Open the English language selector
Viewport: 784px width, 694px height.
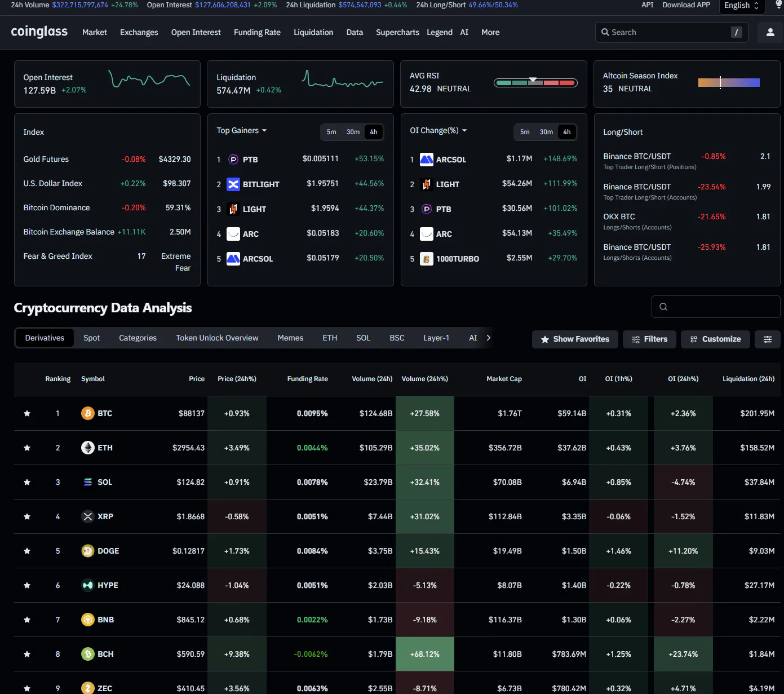point(742,6)
